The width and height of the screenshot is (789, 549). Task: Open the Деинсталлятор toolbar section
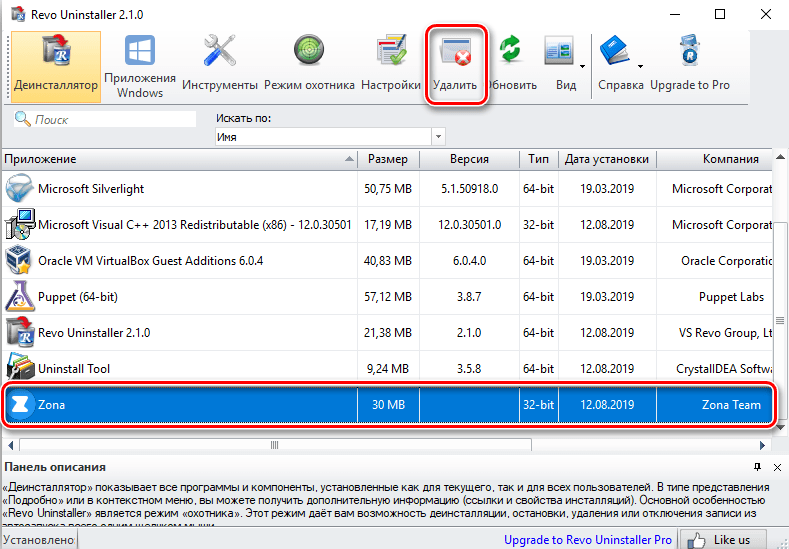point(56,67)
